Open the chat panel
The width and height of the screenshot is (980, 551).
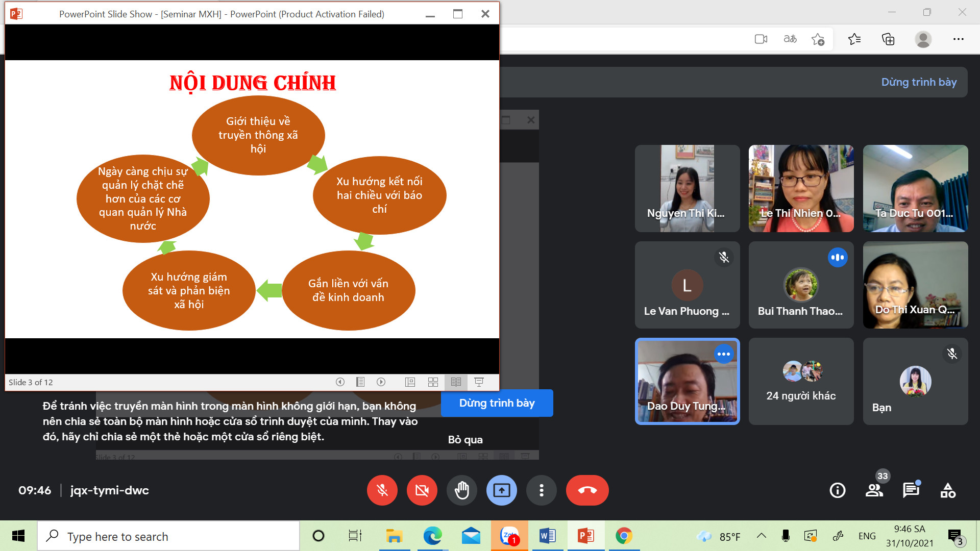point(911,490)
